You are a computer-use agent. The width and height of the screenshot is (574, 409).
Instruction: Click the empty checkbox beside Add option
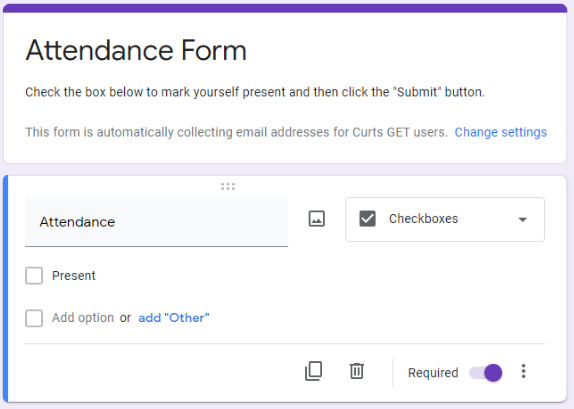(34, 318)
